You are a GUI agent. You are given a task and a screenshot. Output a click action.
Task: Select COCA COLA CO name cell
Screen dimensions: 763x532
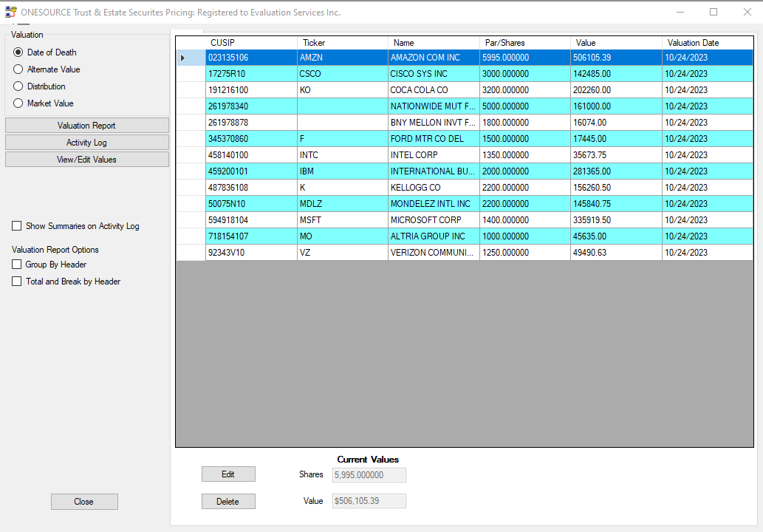[434, 90]
